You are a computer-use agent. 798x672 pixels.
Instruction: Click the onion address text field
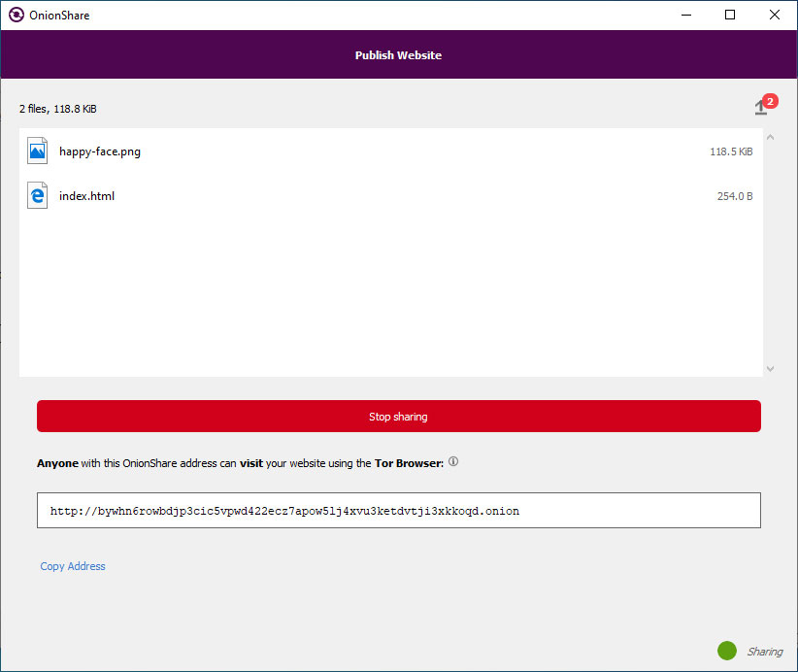pyautogui.click(x=398, y=510)
